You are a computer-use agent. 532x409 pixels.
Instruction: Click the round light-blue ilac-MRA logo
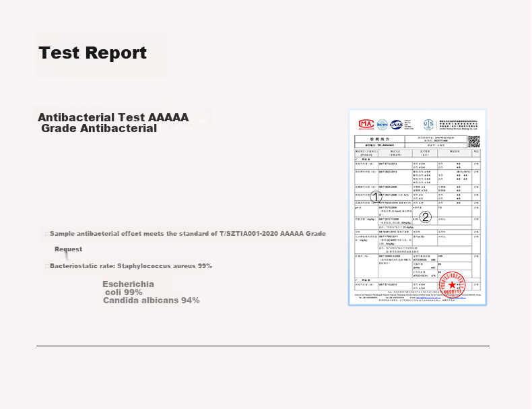pos(383,125)
